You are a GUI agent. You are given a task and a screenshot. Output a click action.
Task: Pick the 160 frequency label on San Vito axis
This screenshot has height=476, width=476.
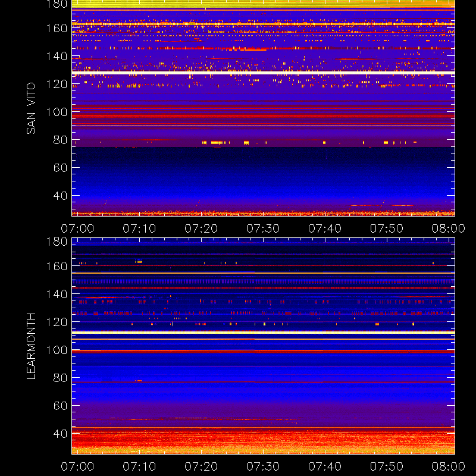click(x=57, y=28)
